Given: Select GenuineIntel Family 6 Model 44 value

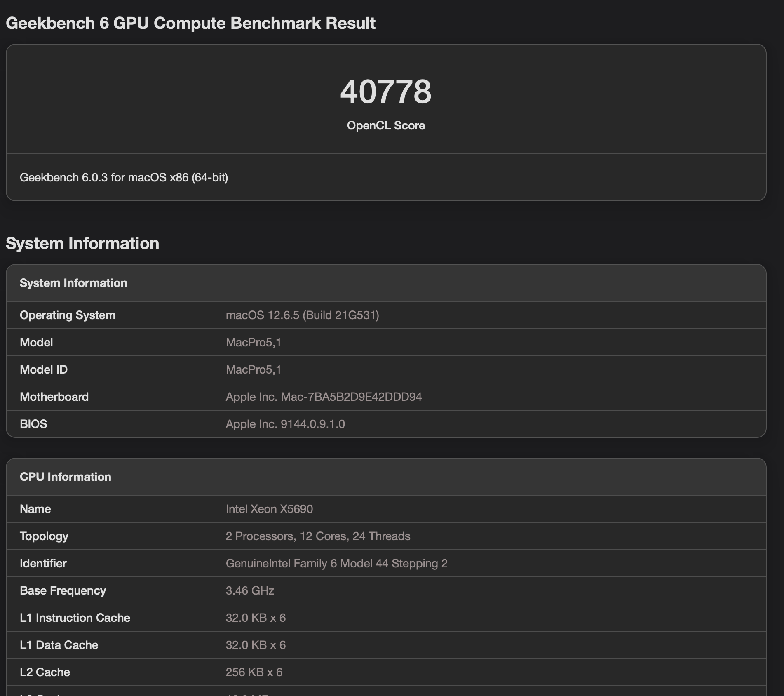Looking at the screenshot, I should [336, 563].
